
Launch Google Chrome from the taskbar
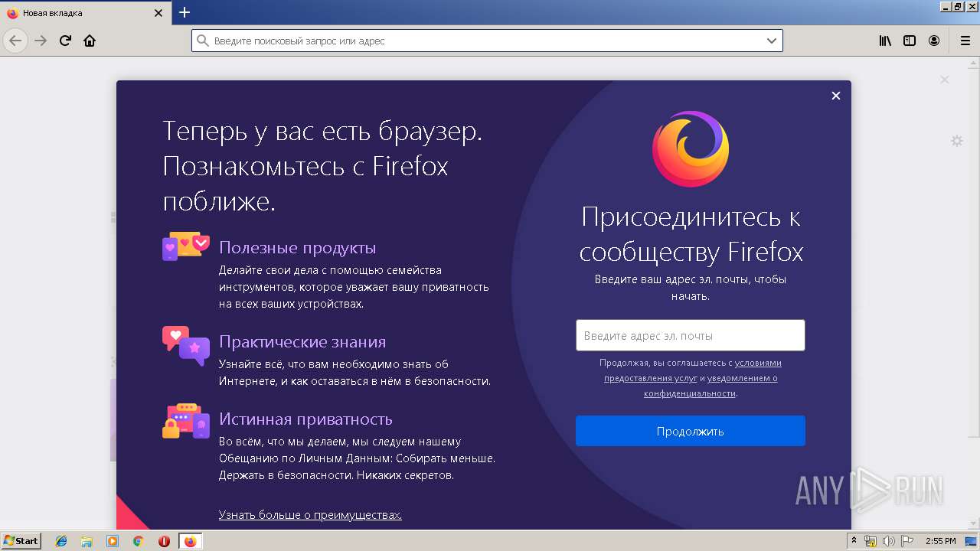(139, 541)
